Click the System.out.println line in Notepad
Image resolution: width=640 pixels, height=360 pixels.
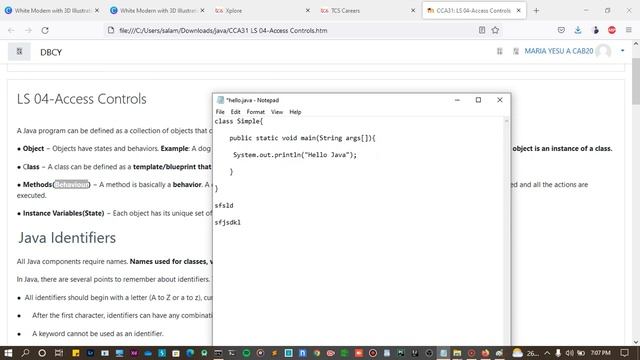tap(295, 155)
